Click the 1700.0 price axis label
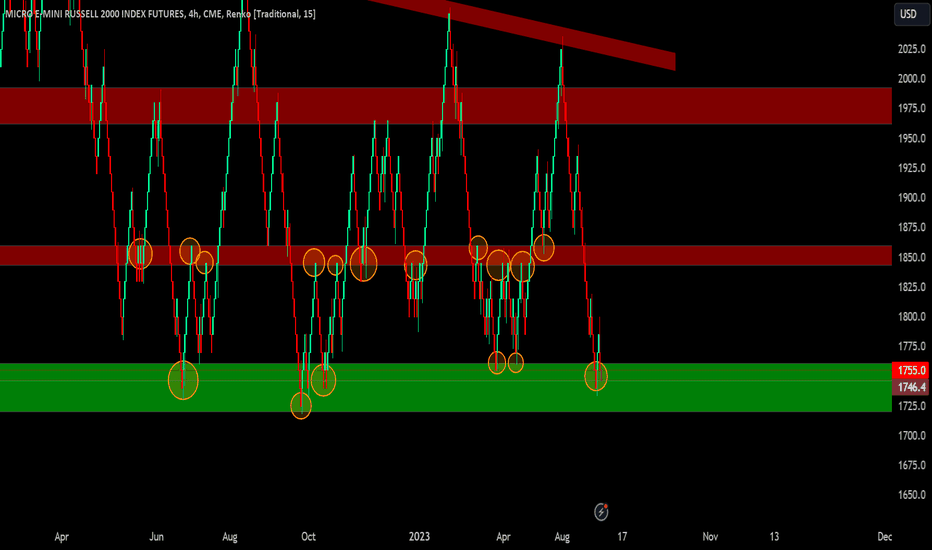 coord(911,435)
